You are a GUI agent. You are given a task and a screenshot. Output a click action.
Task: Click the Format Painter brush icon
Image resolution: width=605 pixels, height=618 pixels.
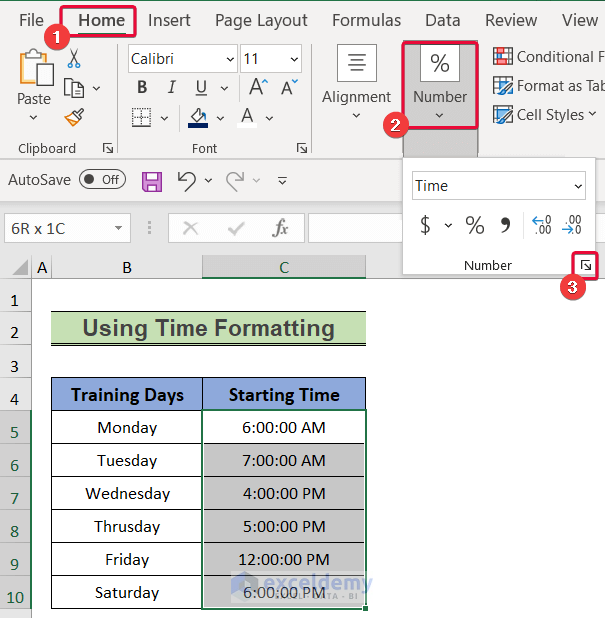[x=74, y=117]
